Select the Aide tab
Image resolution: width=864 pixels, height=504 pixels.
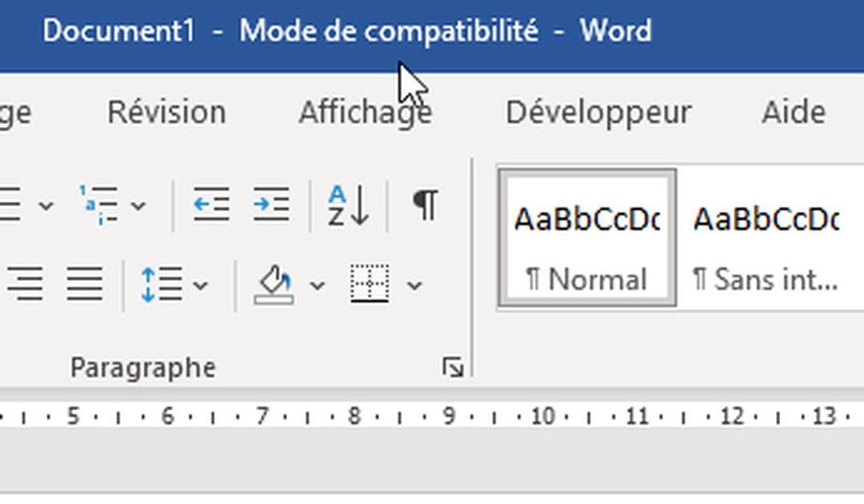794,112
